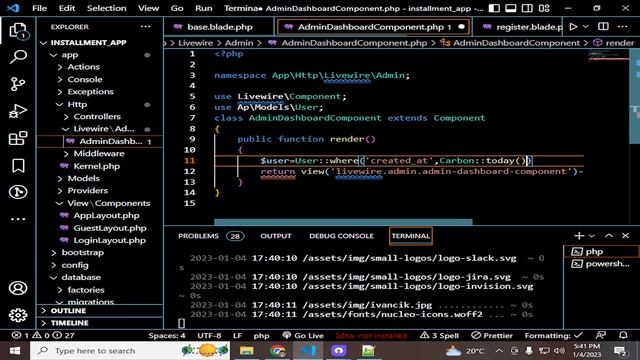Change Spaces: 4 indentation setting
Image resolution: width=640 pixels, height=360 pixels.
coord(167,335)
